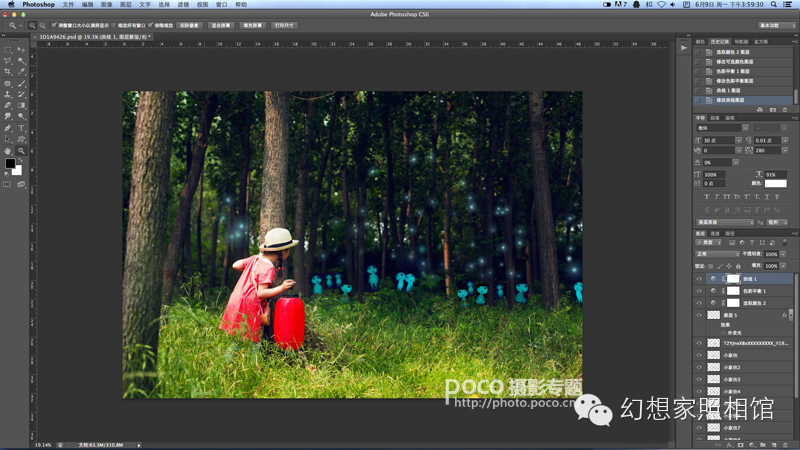The height and width of the screenshot is (450, 800).
Task: Select the Eraser tool
Action: coord(8,106)
